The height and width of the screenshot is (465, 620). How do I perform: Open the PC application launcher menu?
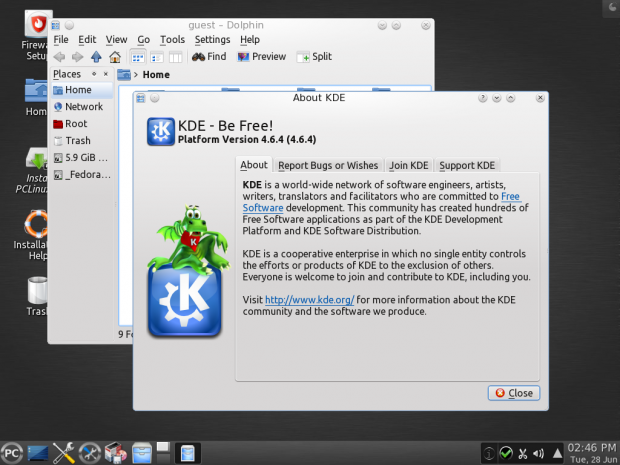[11, 453]
